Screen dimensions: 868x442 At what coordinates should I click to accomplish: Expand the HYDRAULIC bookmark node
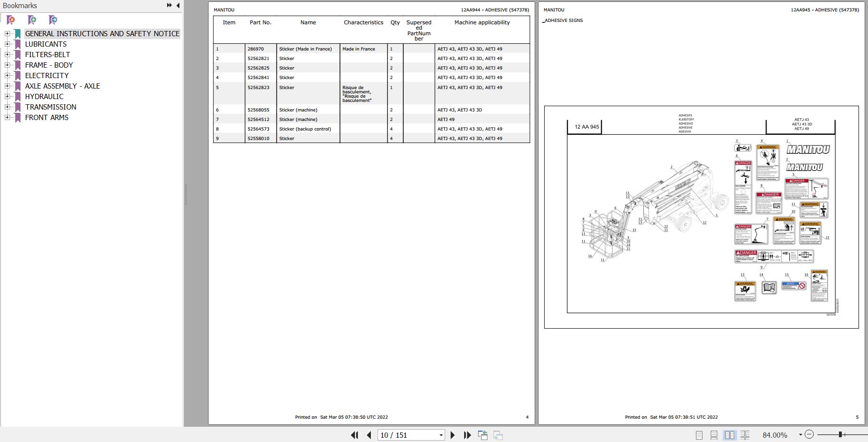click(7, 96)
